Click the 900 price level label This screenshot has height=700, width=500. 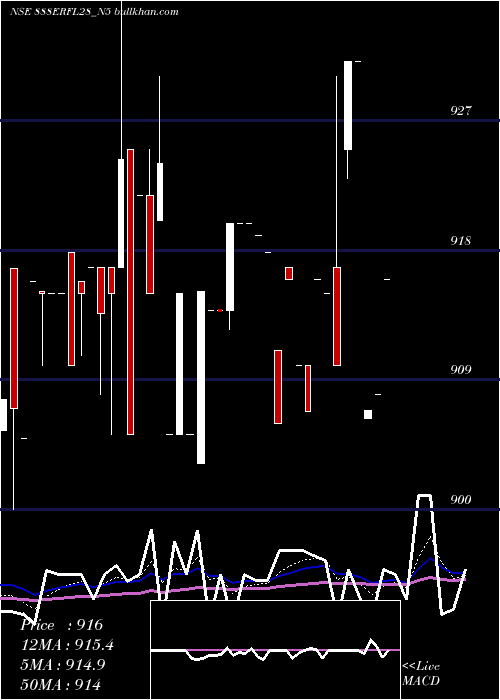[460, 500]
